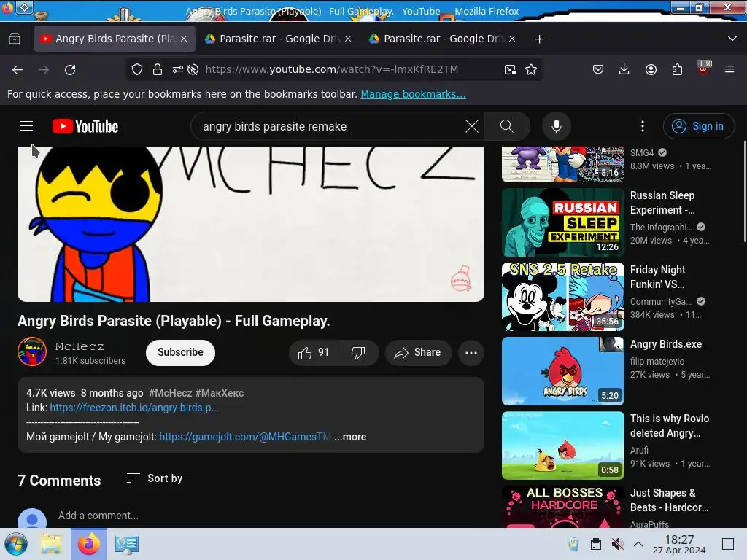
Task: Open Angry Birds.exe video thumbnail
Action: pos(563,371)
